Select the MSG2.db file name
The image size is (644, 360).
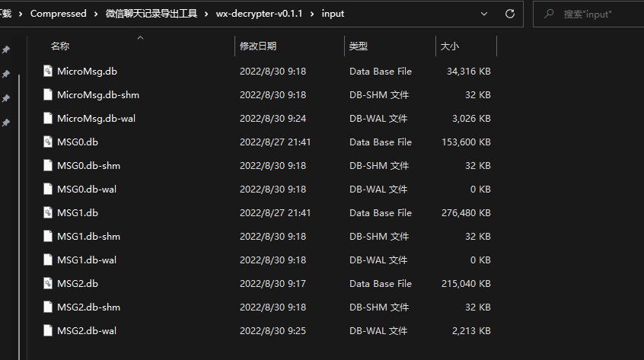click(78, 284)
